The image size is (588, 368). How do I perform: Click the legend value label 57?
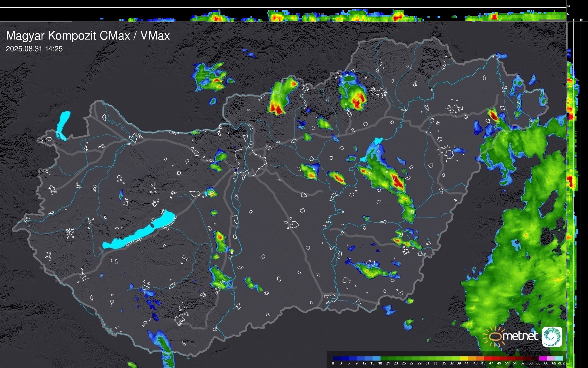click(523, 363)
